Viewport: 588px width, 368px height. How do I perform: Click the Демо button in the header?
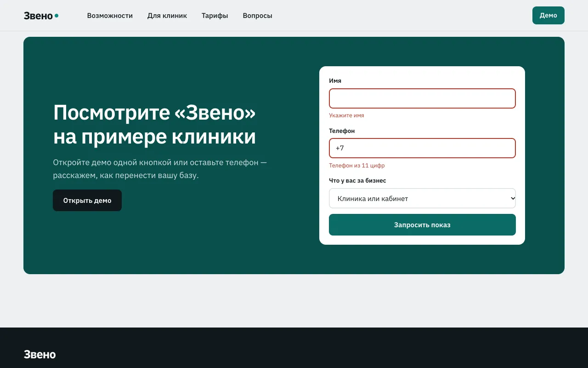(x=548, y=15)
